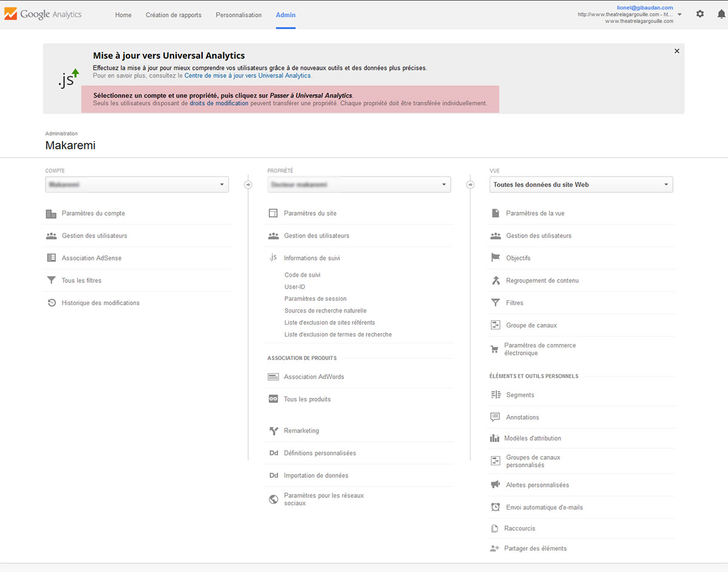
Task: Click the Regroupement de contenu icon
Action: pyautogui.click(x=496, y=280)
